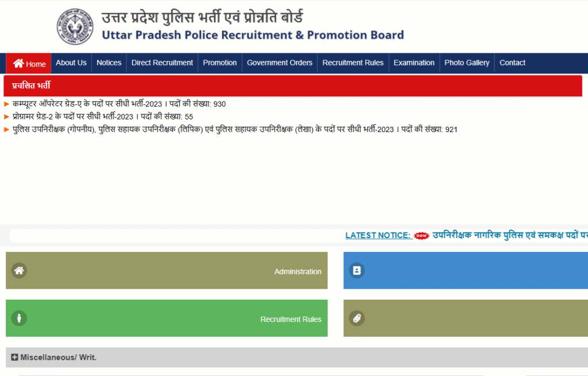Screen dimensions: 588x376
Task: Click the orange arrow before Computer Operator recruitment
Action: (7, 104)
